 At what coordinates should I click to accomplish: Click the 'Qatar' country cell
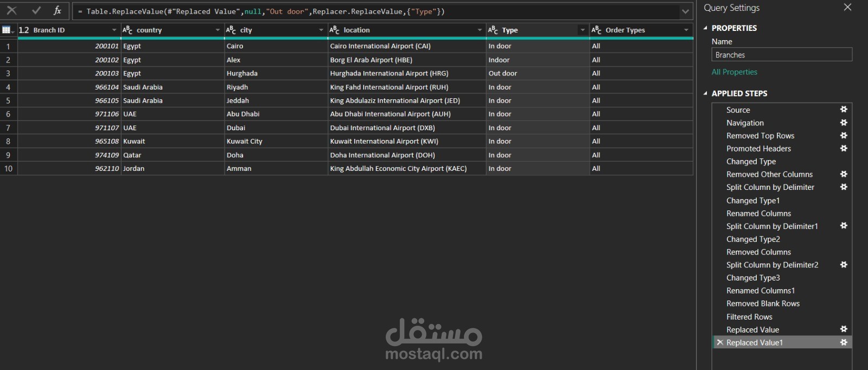[x=173, y=155]
